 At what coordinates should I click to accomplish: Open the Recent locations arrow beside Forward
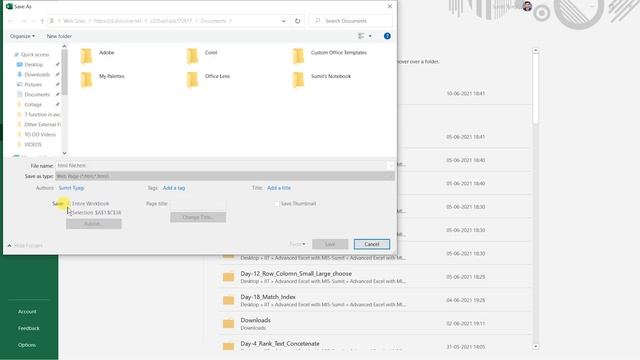click(34, 21)
